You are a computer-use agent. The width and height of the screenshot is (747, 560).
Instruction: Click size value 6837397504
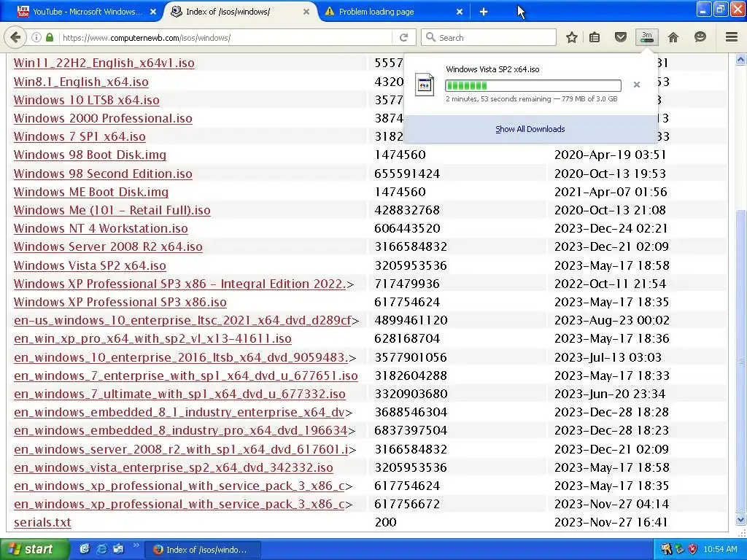[411, 430]
